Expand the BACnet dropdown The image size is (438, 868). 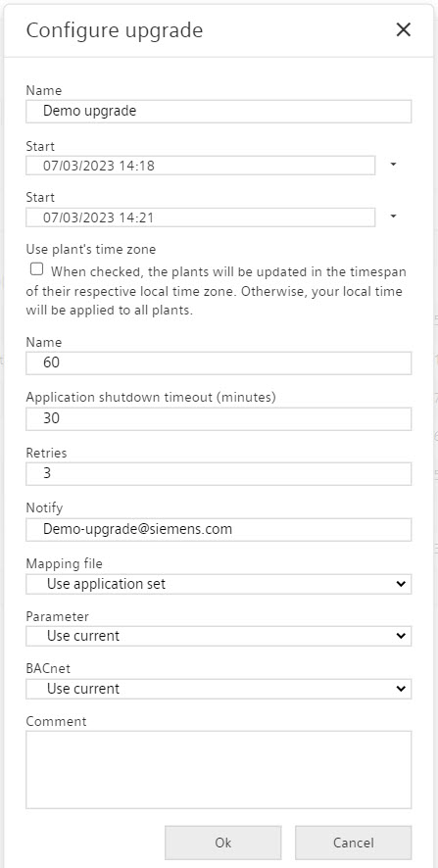coord(219,689)
